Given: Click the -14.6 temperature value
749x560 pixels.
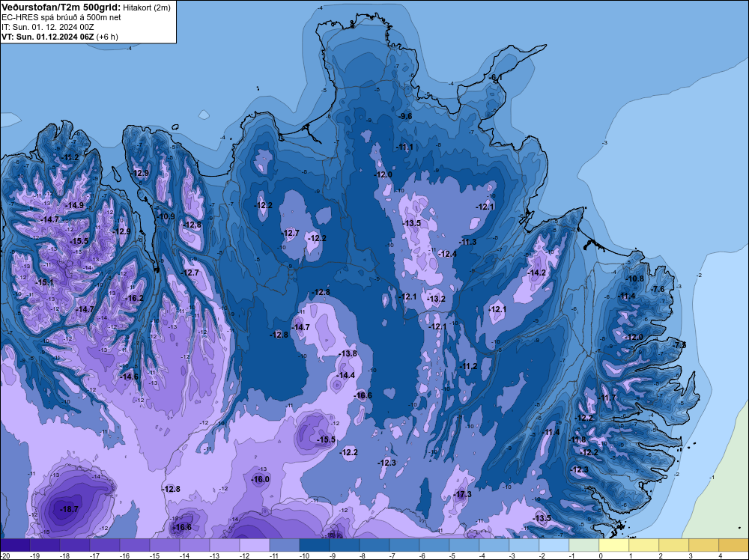Looking at the screenshot, I should click(129, 377).
